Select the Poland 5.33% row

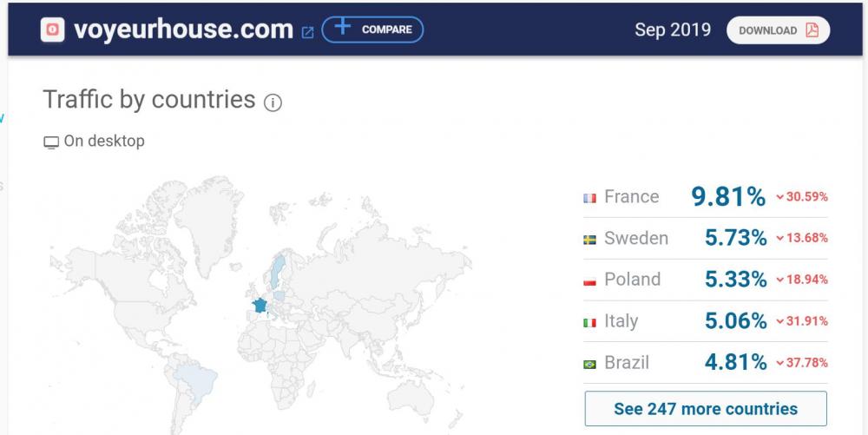pos(706,280)
